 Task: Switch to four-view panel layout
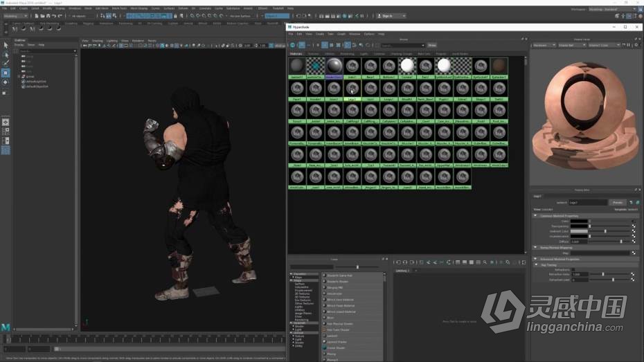pos(6,132)
